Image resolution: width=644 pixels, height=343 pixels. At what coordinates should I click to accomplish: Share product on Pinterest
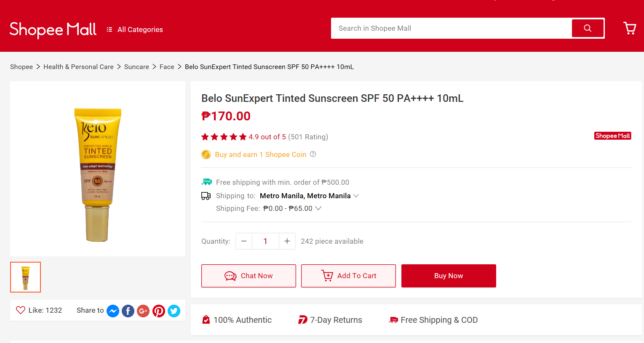point(159,311)
